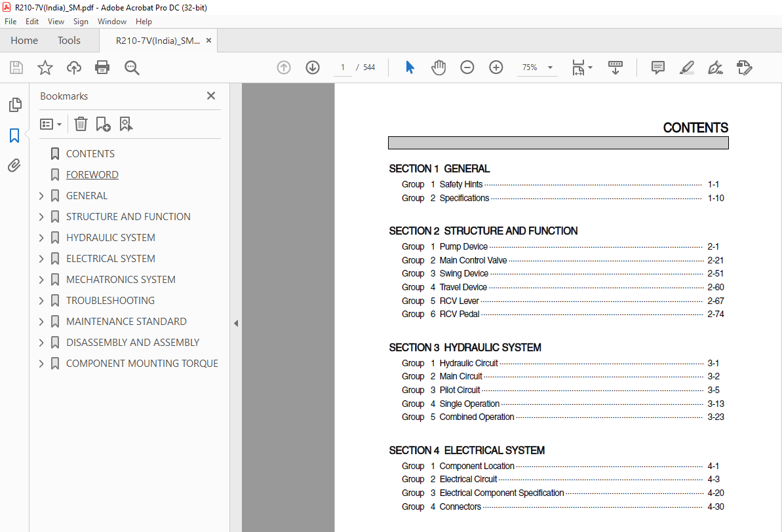Close the R210-7V(India)_SM document tab
This screenshot has height=532, width=782.
point(209,41)
